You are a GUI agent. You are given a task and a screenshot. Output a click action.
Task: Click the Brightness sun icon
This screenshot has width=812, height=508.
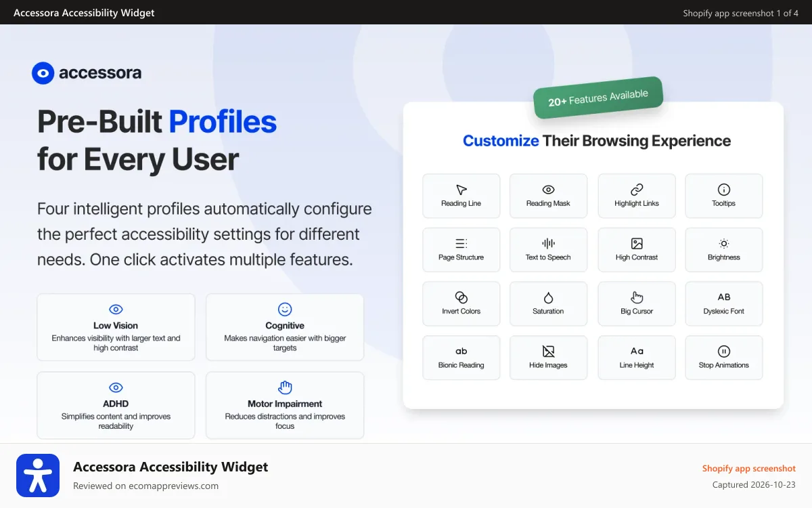point(724,244)
